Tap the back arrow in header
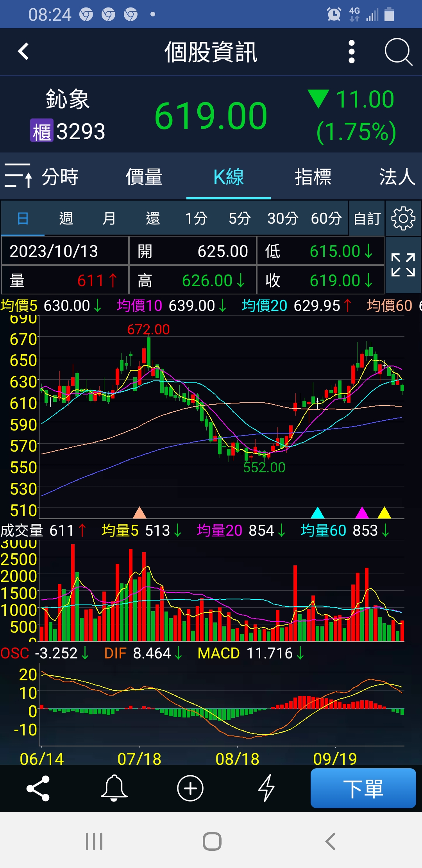This screenshot has width=422, height=868. click(x=23, y=52)
